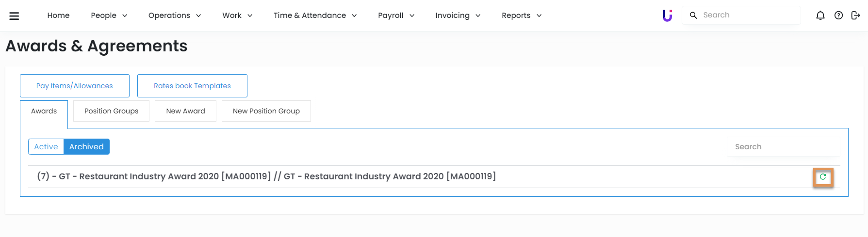The width and height of the screenshot is (868, 237).
Task: Open the Payroll dropdown menu
Action: [x=396, y=16]
